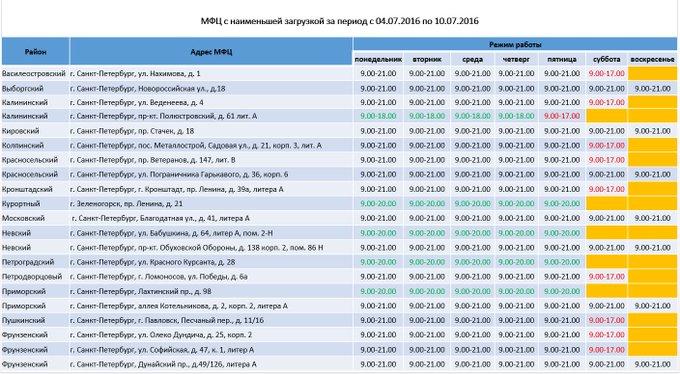
Task: Click red 9.00-17.00 Saturday cell in Кронштадтский row
Action: coord(607,190)
